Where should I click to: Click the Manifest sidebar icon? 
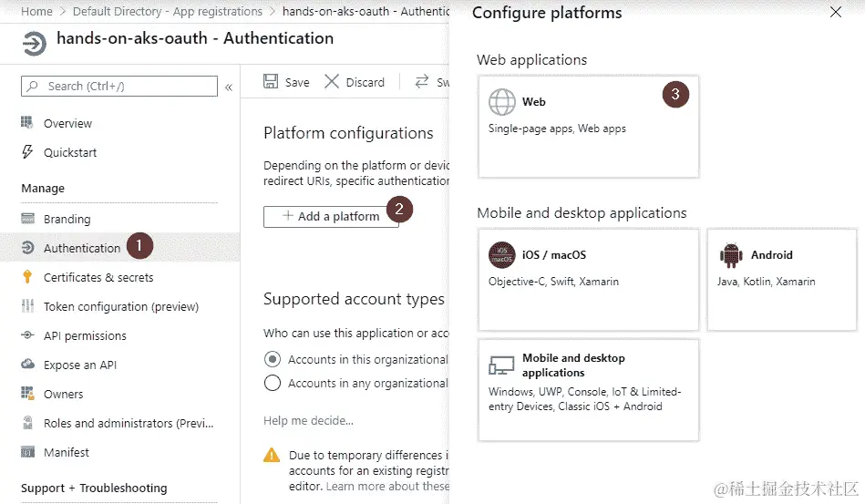pos(28,452)
